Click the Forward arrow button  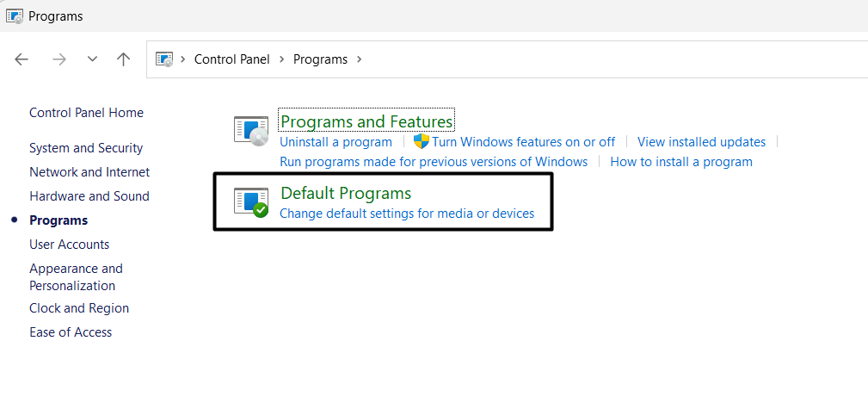(58, 59)
